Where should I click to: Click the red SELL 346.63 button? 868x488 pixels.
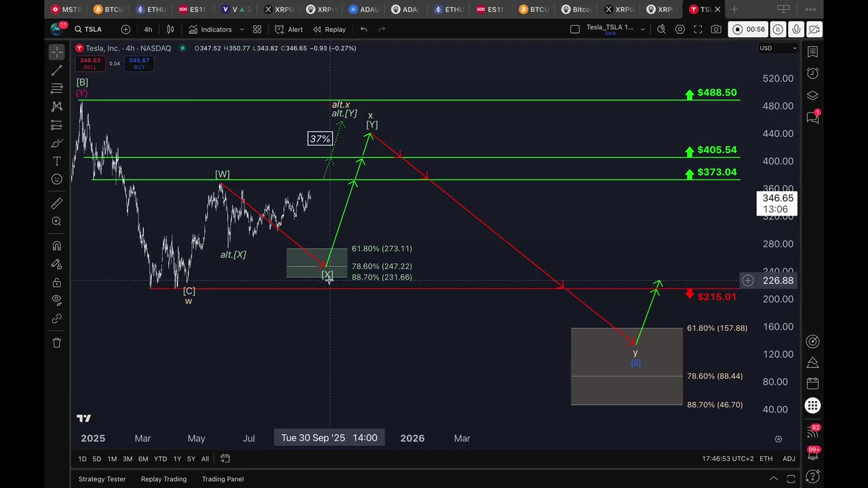(x=90, y=64)
